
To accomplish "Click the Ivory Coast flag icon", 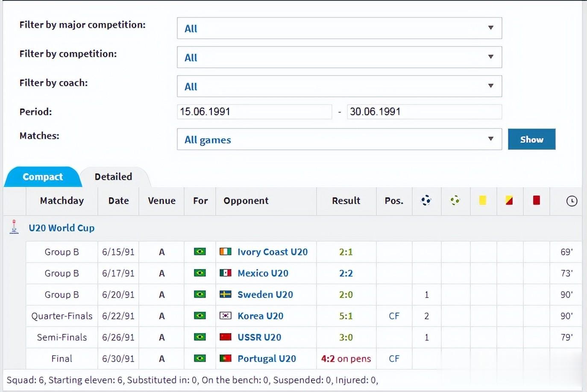I will 226,252.
